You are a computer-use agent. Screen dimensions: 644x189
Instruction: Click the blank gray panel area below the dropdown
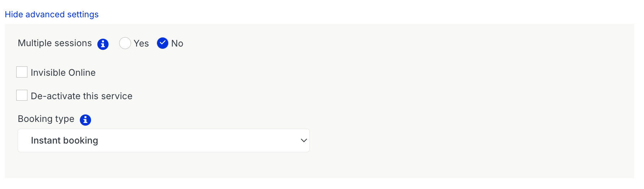point(325,165)
